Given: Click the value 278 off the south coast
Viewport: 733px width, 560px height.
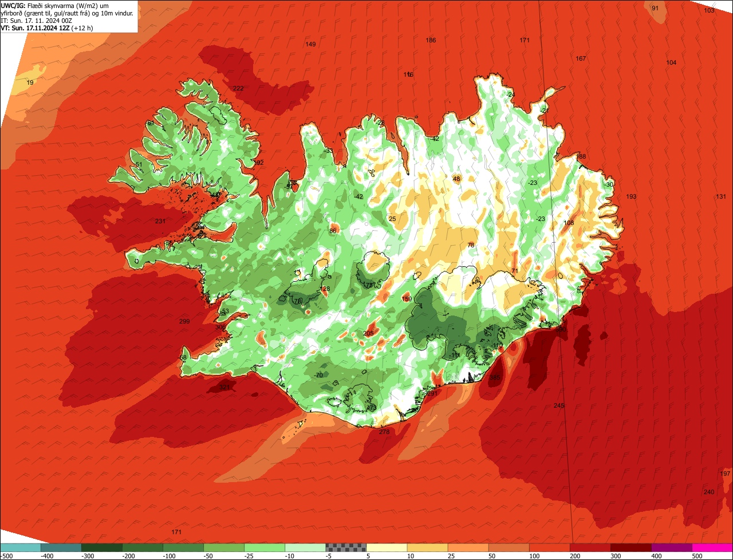Looking at the screenshot, I should (384, 432).
